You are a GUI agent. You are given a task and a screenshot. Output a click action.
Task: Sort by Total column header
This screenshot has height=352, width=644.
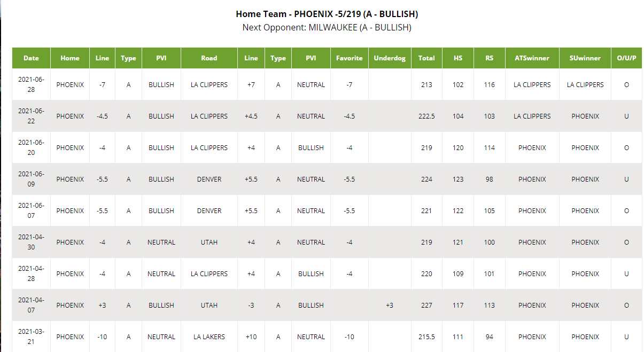(x=426, y=58)
